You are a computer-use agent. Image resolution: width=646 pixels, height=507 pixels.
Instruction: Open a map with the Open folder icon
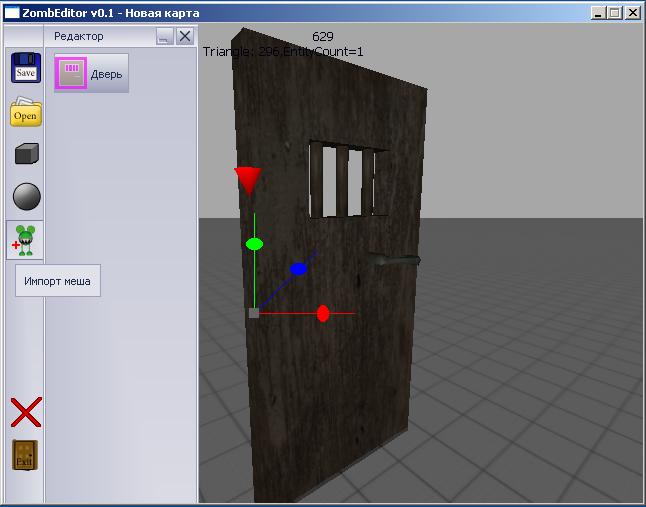(x=25, y=112)
